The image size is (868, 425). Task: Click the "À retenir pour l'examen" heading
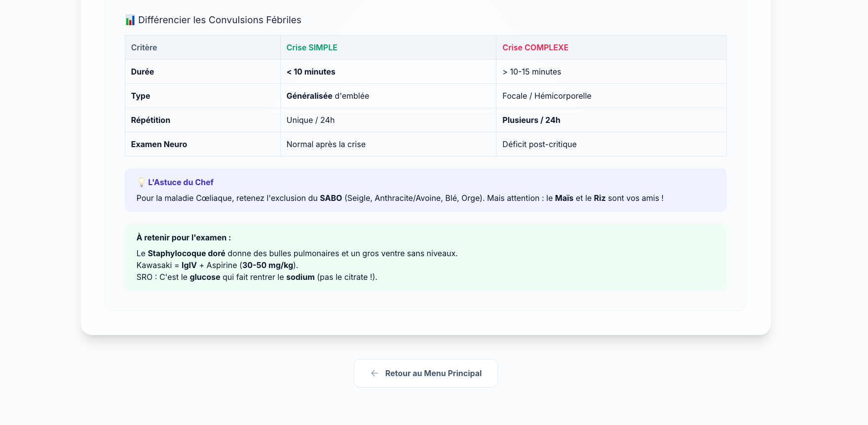pos(184,237)
